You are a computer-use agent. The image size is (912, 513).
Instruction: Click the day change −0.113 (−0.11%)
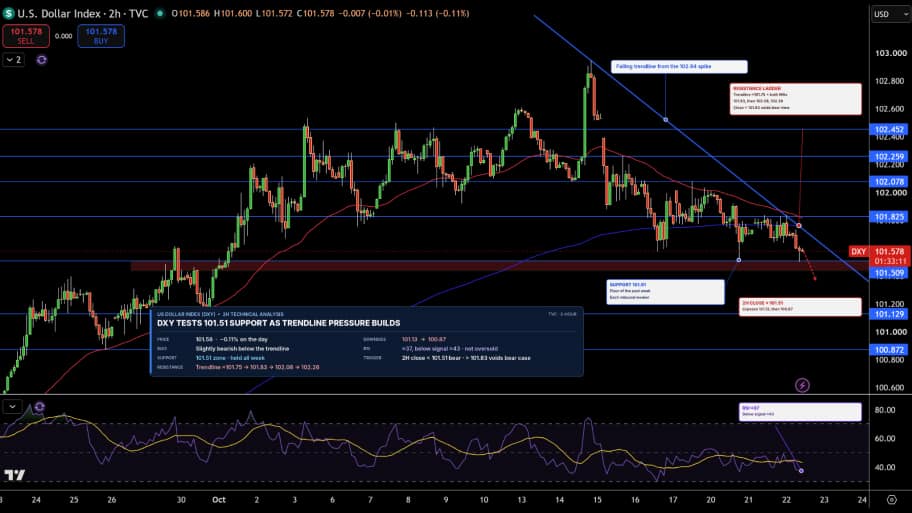[x=437, y=13]
